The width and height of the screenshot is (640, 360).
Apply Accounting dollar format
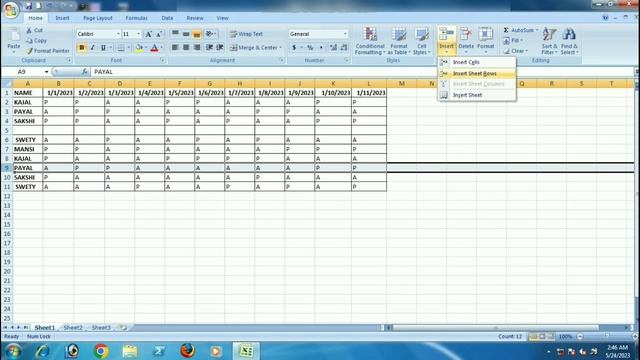point(294,48)
